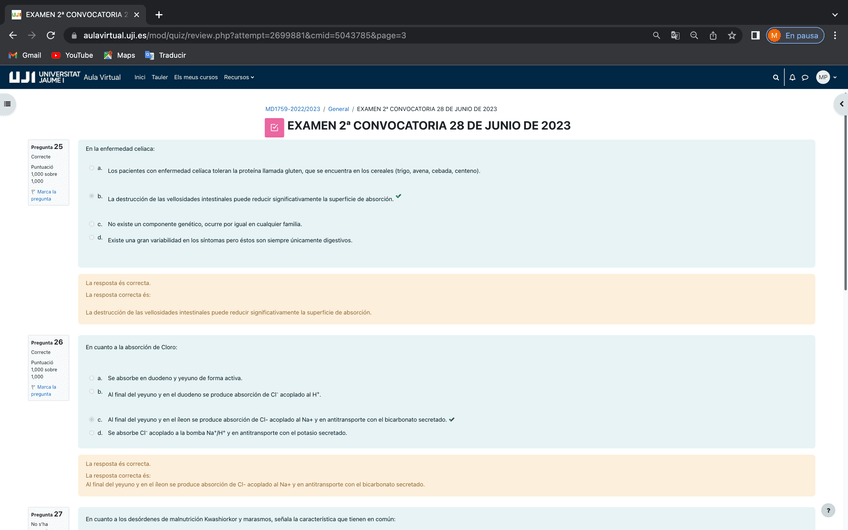Open the user profile menu MP

823,77
